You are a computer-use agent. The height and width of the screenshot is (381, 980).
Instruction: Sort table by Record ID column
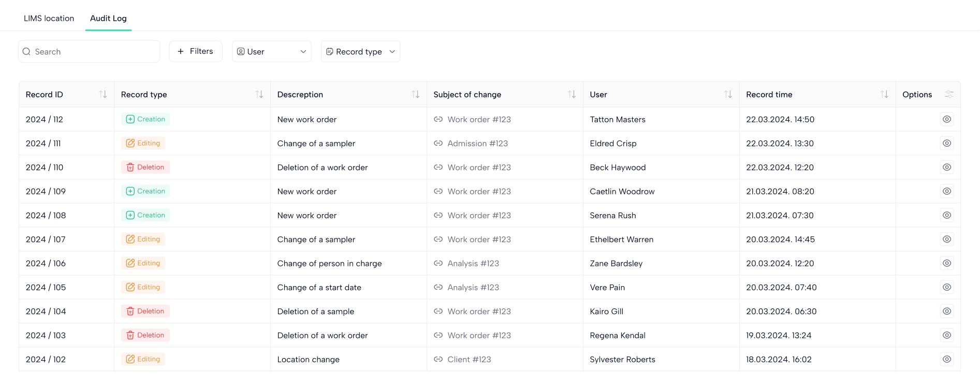point(103,94)
